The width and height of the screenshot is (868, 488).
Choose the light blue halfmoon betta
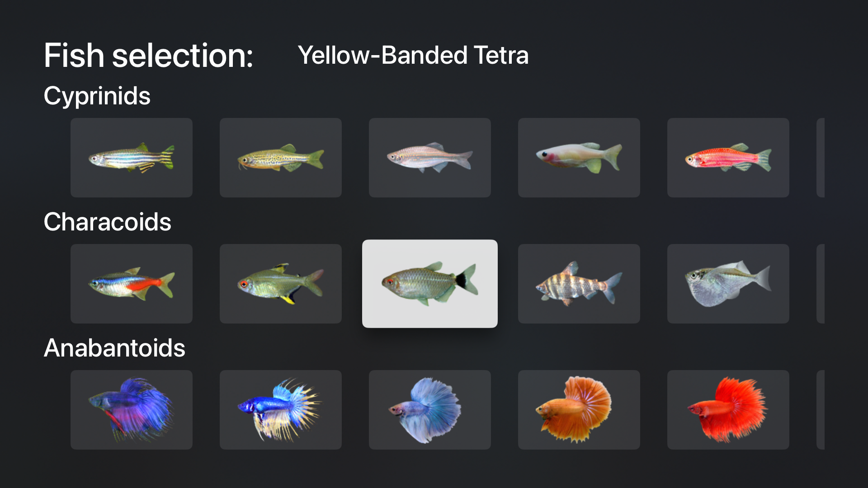(x=430, y=410)
